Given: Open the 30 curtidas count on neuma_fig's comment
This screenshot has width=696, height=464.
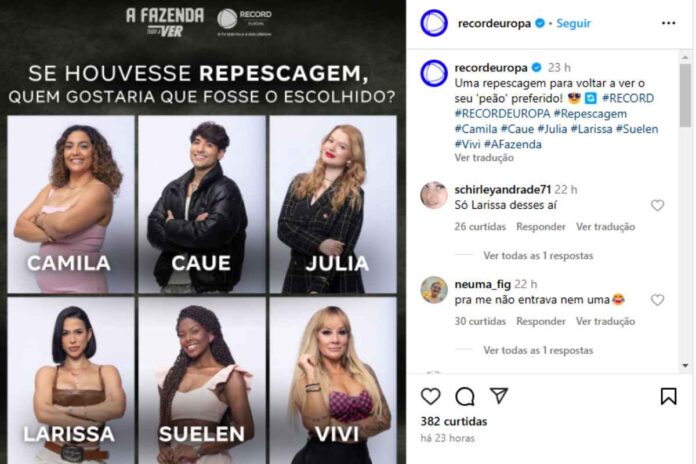Looking at the screenshot, I should pyautogui.click(x=479, y=322).
